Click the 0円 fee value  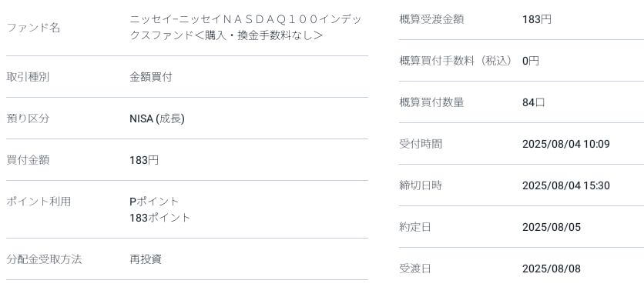(531, 61)
